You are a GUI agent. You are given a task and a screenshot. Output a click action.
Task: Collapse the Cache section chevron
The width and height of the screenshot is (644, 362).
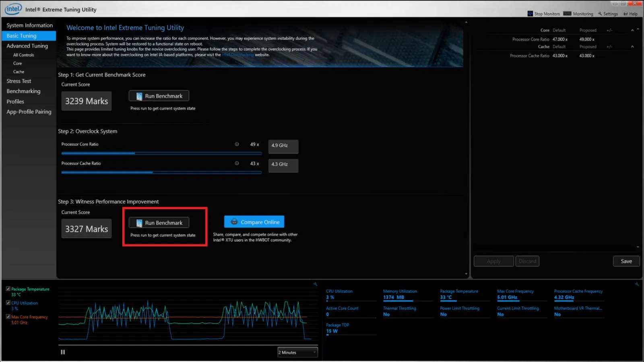(632, 47)
